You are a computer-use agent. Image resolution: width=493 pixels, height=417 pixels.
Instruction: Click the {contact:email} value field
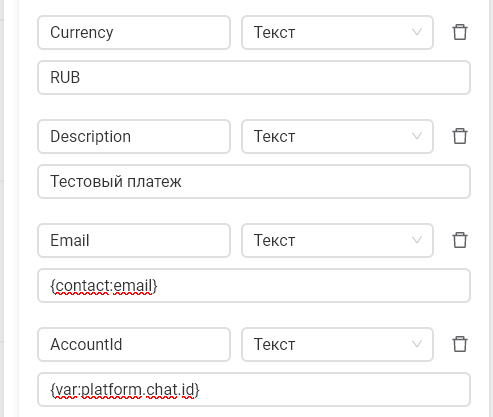point(254,285)
